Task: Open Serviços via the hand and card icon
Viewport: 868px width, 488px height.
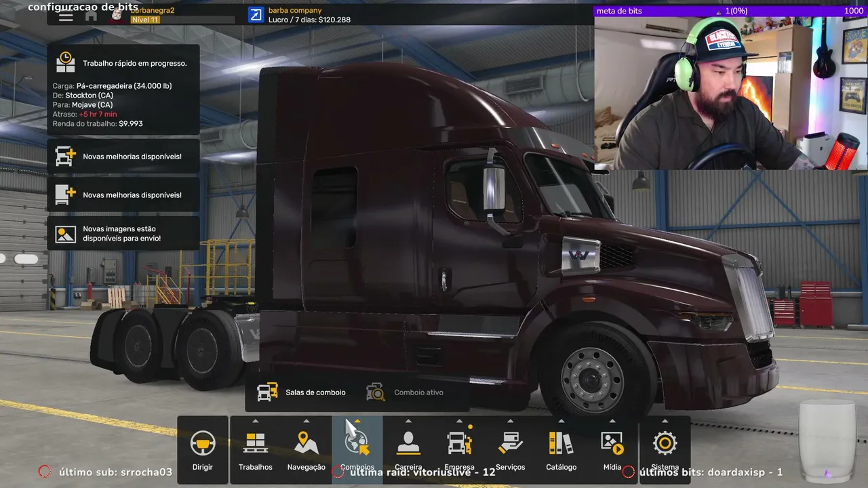Action: pos(511,443)
